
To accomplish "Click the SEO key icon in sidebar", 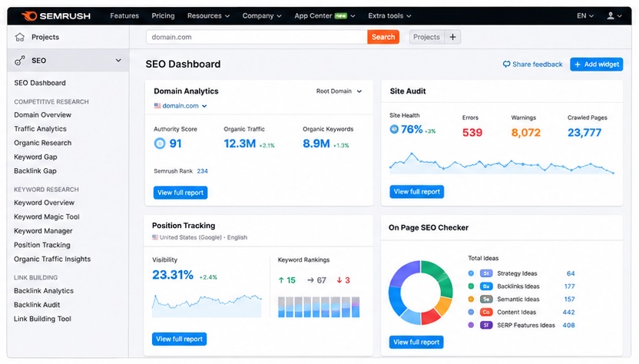I will coord(19,61).
